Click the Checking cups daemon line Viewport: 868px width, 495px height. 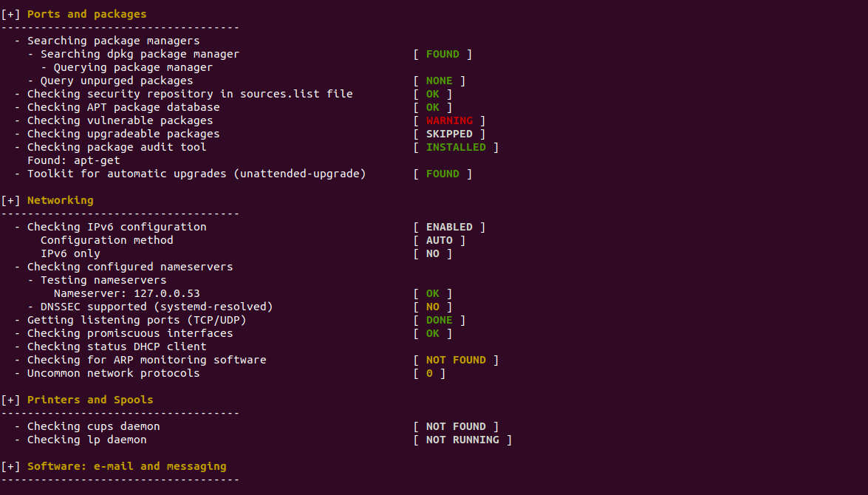94,426
